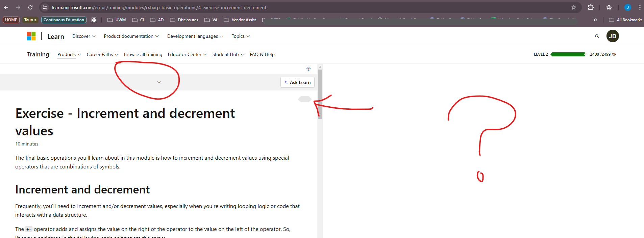Expand the Student Hub menu
The width and height of the screenshot is (644, 238).
(228, 54)
